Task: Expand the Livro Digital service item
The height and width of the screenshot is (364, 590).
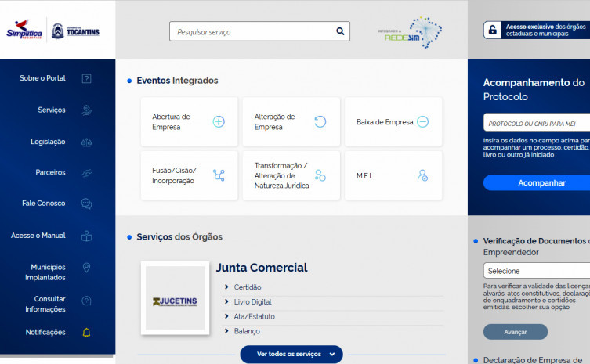Action: coord(252,302)
